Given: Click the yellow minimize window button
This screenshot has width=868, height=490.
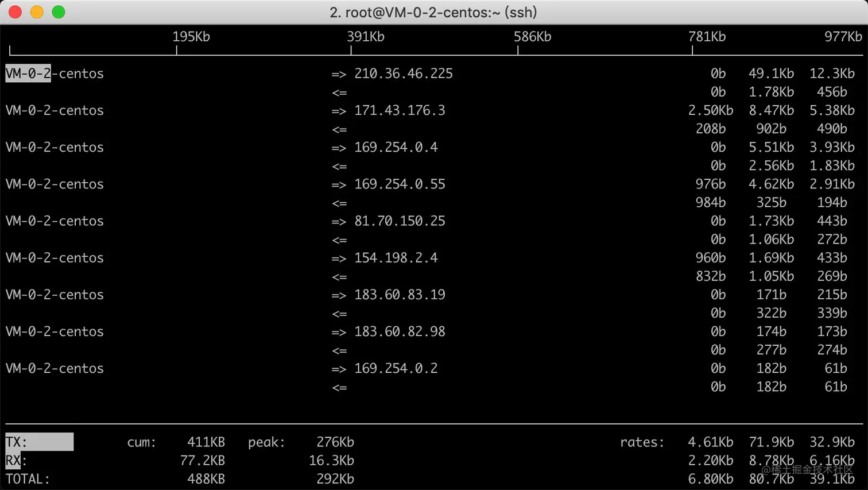Looking at the screenshot, I should click(37, 12).
